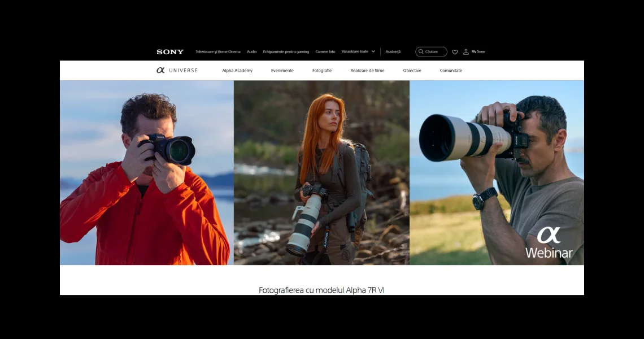Screen dimensions: 644x339
Task: Click the SONY logo
Action: (x=170, y=52)
